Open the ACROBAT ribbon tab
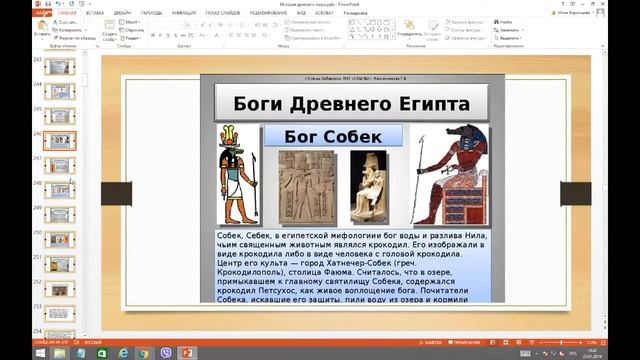 324,13
